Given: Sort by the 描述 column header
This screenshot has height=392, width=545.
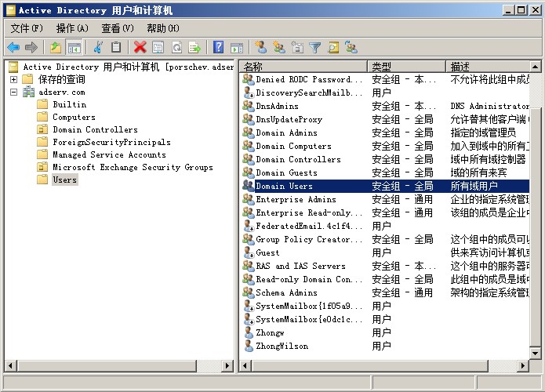Looking at the screenshot, I should [x=487, y=66].
